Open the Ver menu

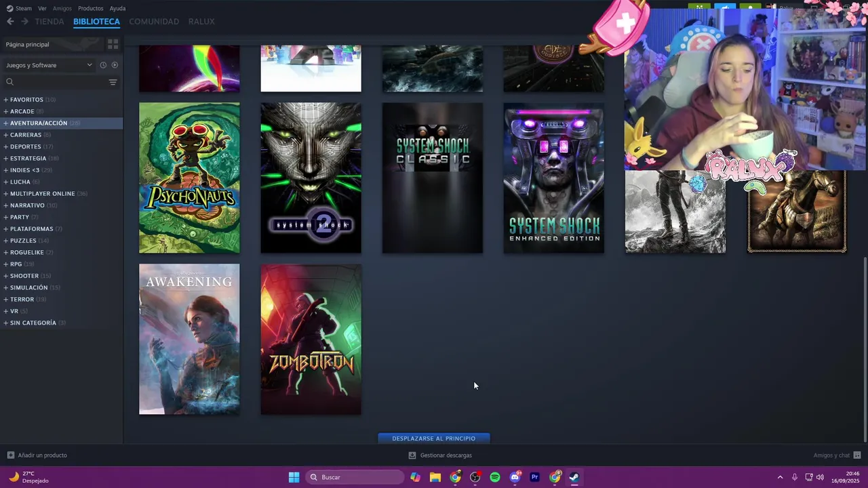(42, 8)
